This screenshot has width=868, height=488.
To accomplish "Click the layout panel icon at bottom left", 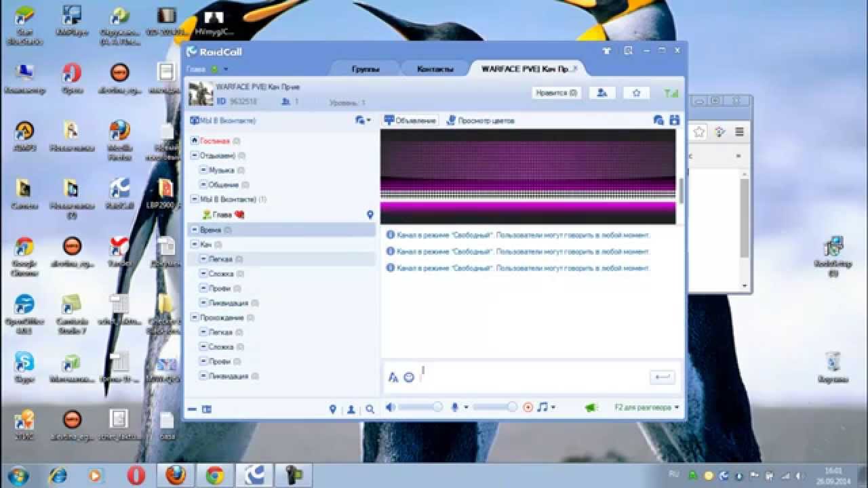I will pyautogui.click(x=207, y=409).
